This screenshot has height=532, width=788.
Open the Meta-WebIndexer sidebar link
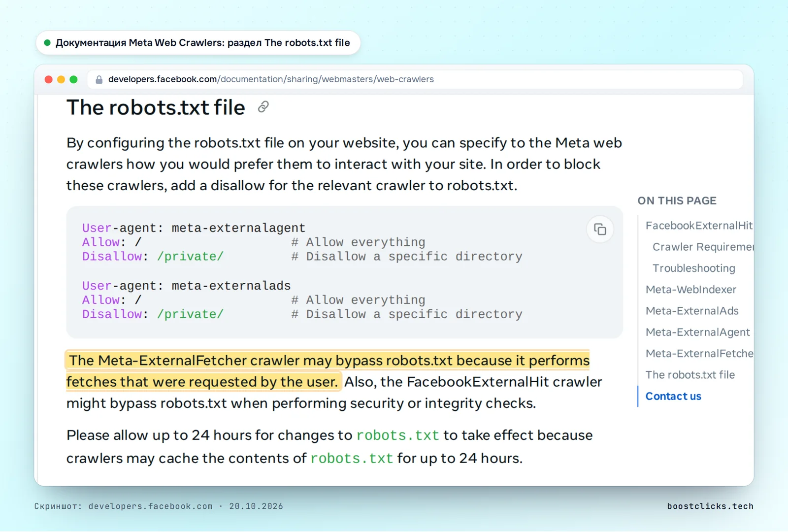coord(690,290)
